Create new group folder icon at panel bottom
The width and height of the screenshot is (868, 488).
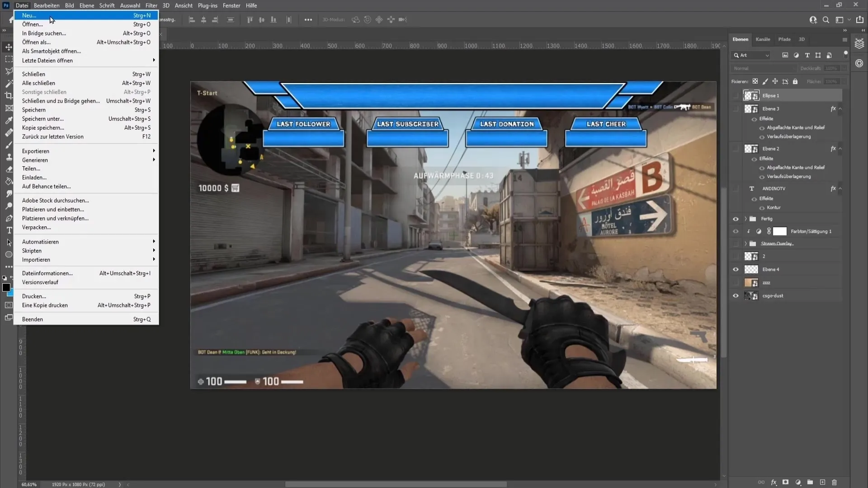[x=810, y=482]
